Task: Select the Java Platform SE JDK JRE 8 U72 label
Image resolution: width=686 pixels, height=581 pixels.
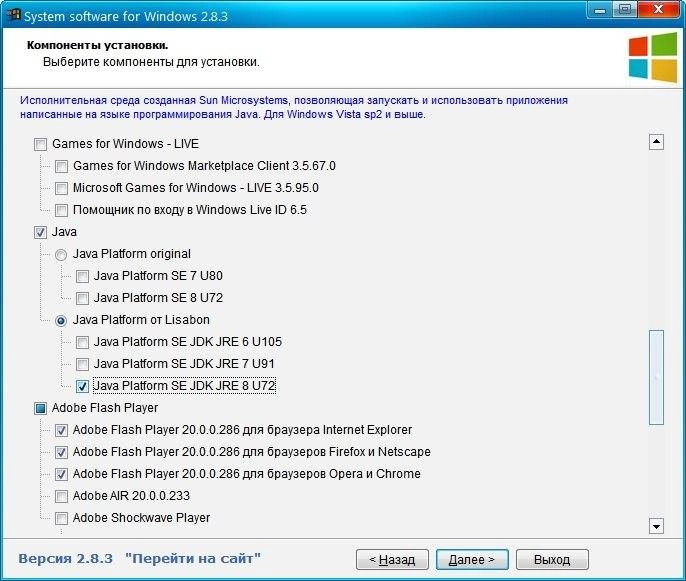Action: click(x=184, y=386)
